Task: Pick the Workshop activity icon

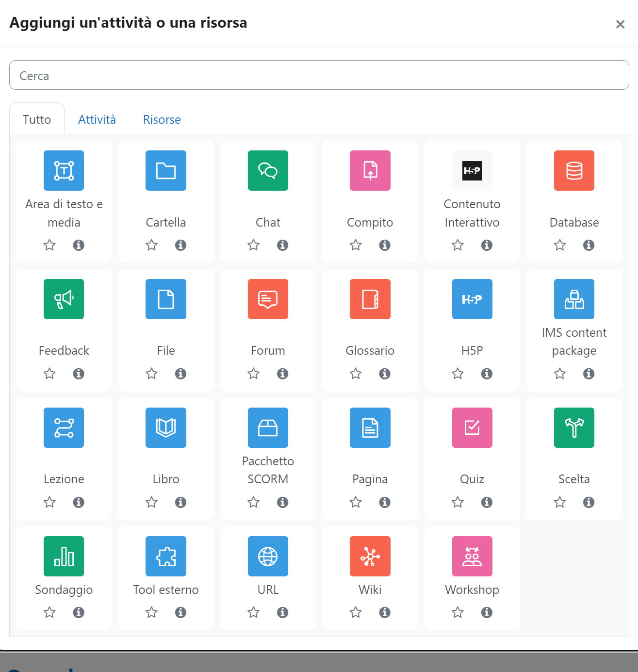Action: coord(472,556)
